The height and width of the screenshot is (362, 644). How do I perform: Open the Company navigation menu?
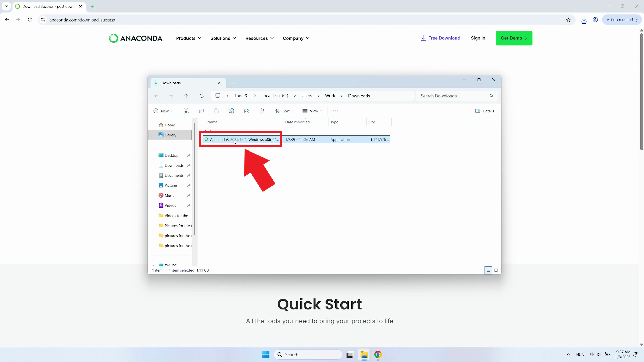click(296, 38)
